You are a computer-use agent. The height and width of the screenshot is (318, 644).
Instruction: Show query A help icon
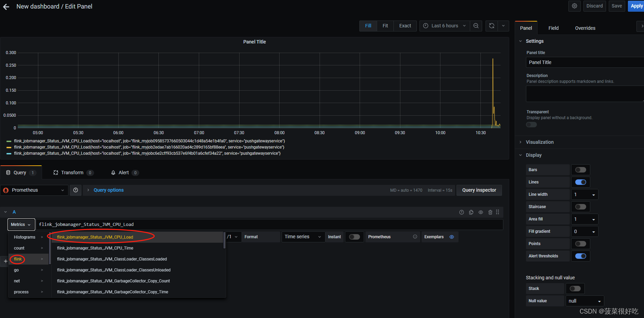click(462, 212)
